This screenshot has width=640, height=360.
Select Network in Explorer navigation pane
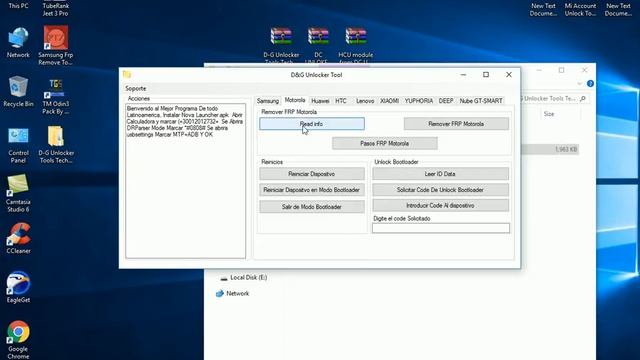pos(237,293)
